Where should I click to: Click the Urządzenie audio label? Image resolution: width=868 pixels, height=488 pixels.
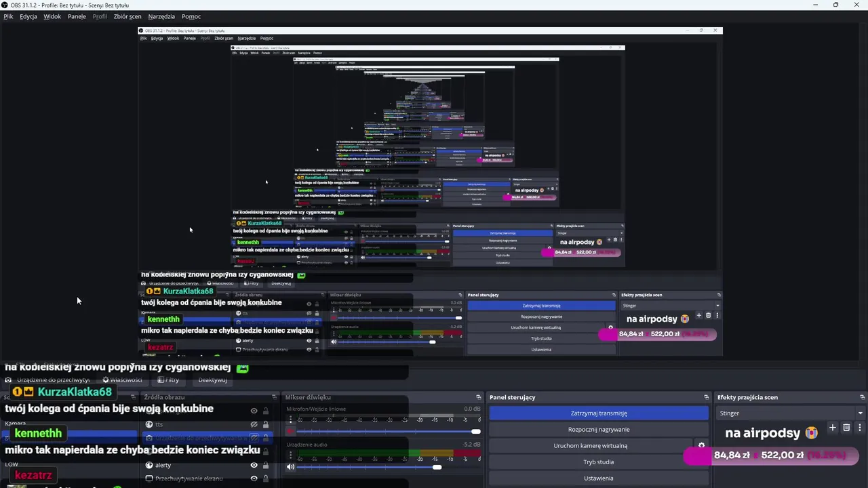pos(307,445)
